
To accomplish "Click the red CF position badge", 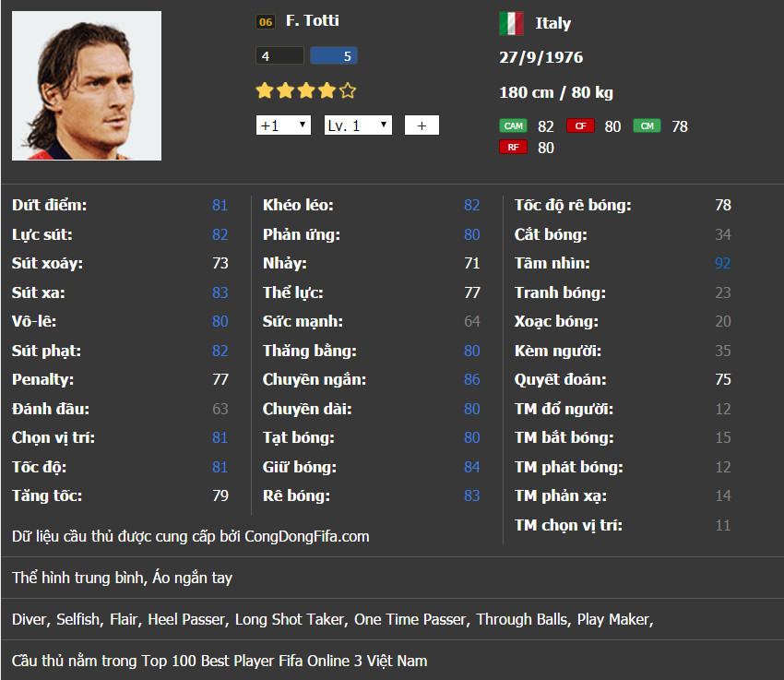I will pos(580,126).
